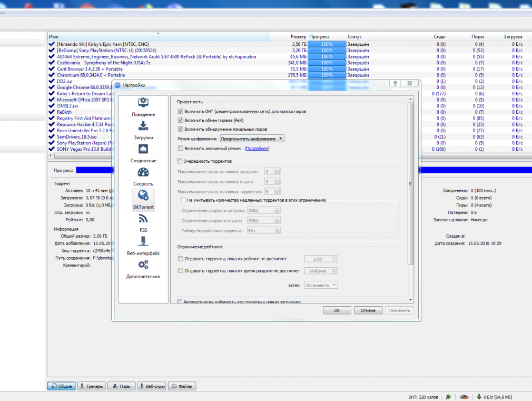532x401 pixels.
Task: Click the DHT: 220 узлов status text
Action: 423,397
